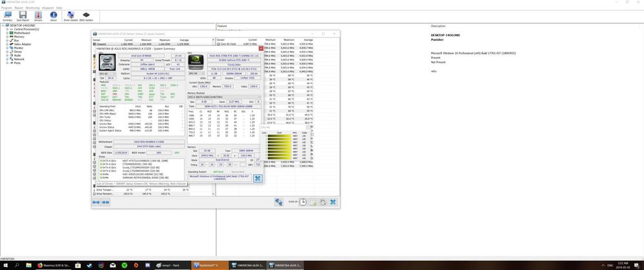Select Ports in the device tree
Image resolution: width=644 pixels, height=270 pixels.
coord(17,63)
